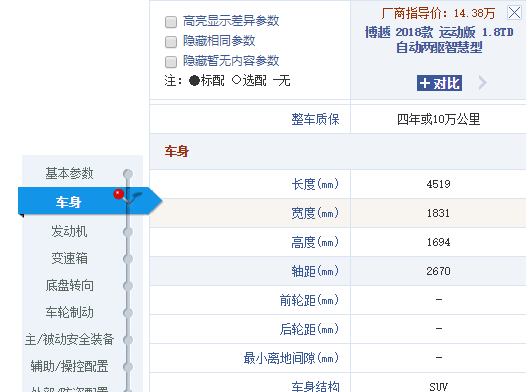Show next car model with right chevron
Viewport: 526px width, 392px height.
pos(482,83)
